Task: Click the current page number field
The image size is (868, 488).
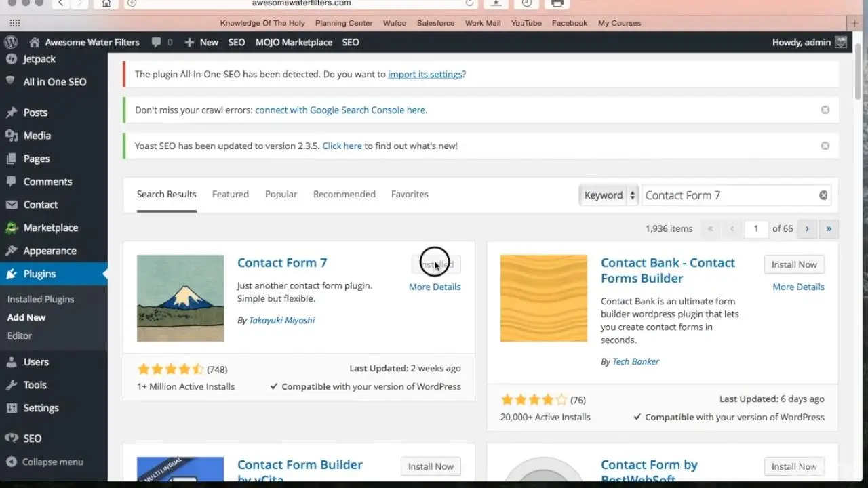Action: click(756, 229)
